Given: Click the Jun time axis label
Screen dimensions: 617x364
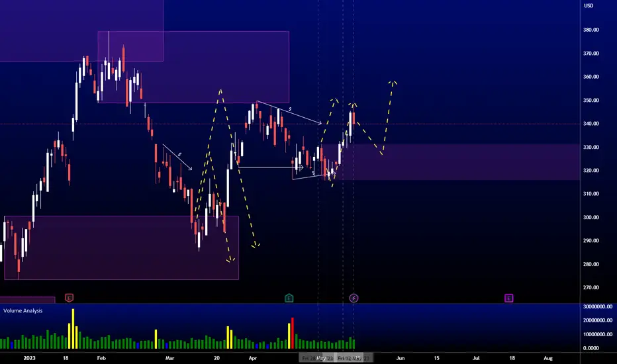Looking at the screenshot, I should tap(400, 358).
